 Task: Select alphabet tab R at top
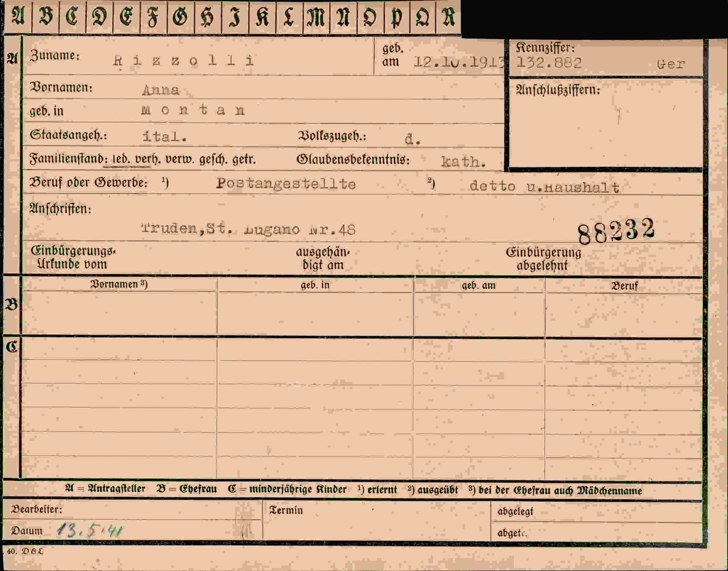(449, 17)
